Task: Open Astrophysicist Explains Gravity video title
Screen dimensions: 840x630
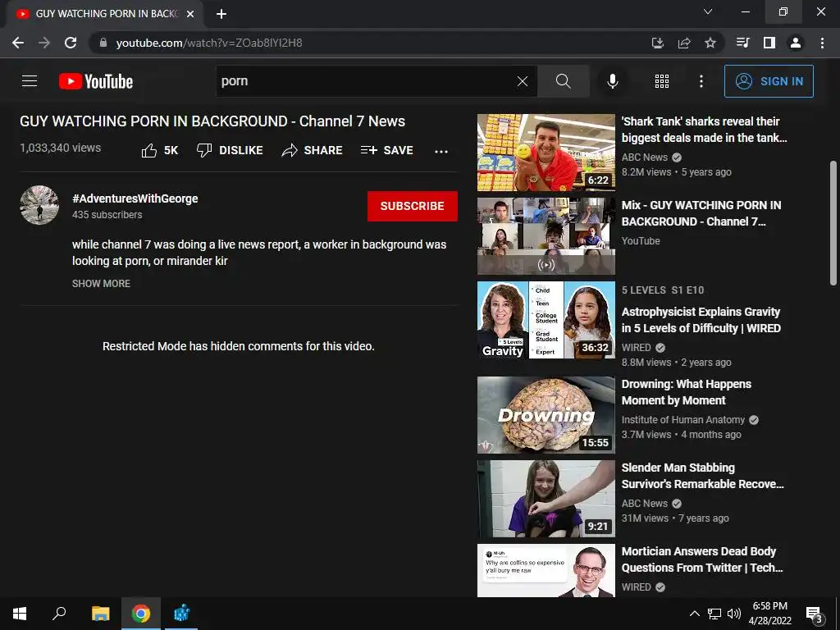Action: click(701, 320)
